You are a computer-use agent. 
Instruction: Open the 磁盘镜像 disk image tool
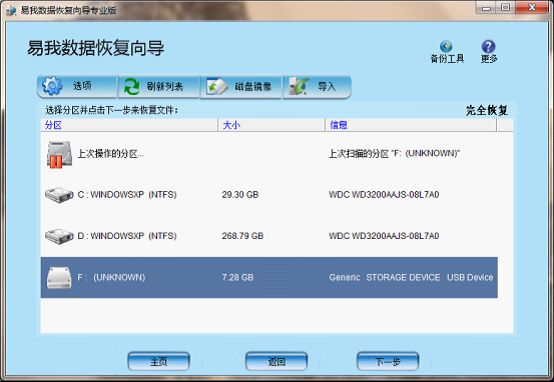pyautogui.click(x=241, y=86)
